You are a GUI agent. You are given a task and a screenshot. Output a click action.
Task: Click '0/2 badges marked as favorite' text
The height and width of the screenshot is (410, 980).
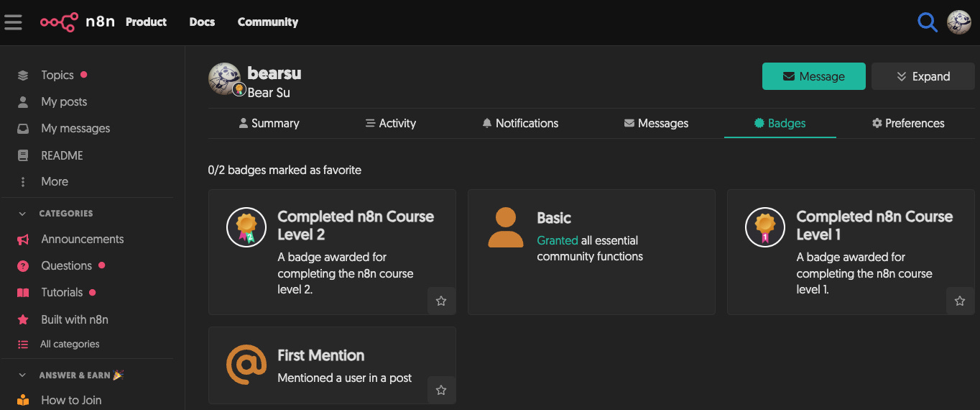[285, 170]
